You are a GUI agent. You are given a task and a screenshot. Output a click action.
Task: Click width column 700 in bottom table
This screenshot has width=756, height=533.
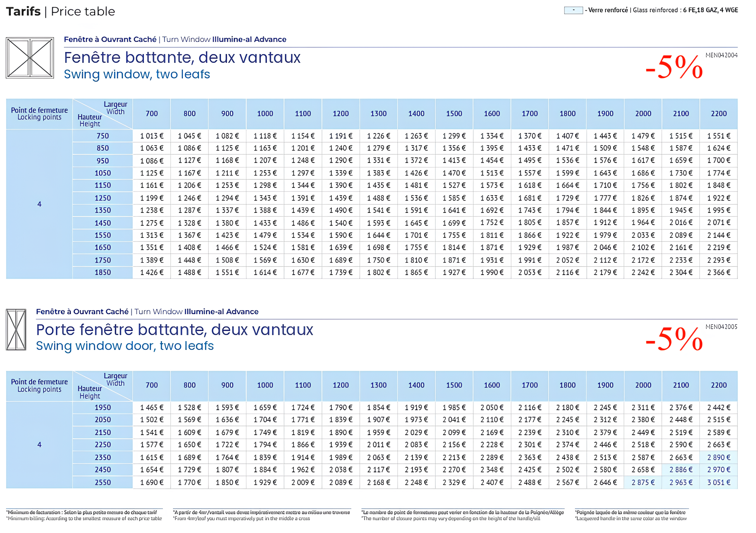152,385
